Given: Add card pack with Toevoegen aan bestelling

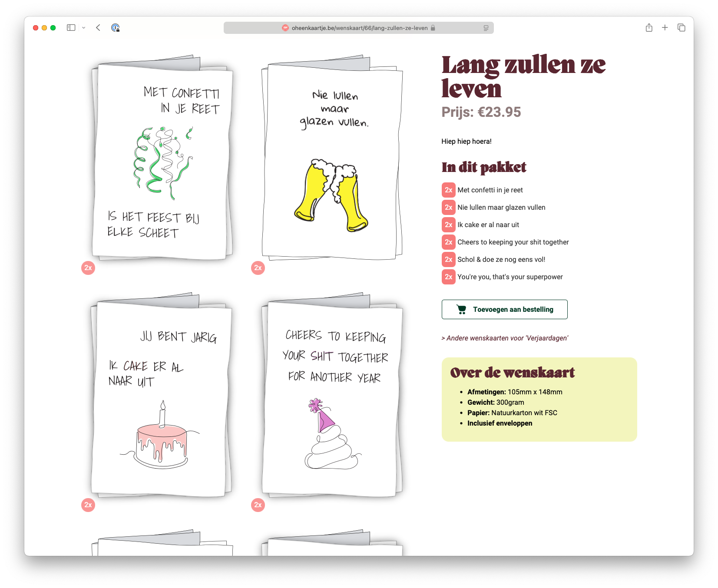Looking at the screenshot, I should point(504,309).
